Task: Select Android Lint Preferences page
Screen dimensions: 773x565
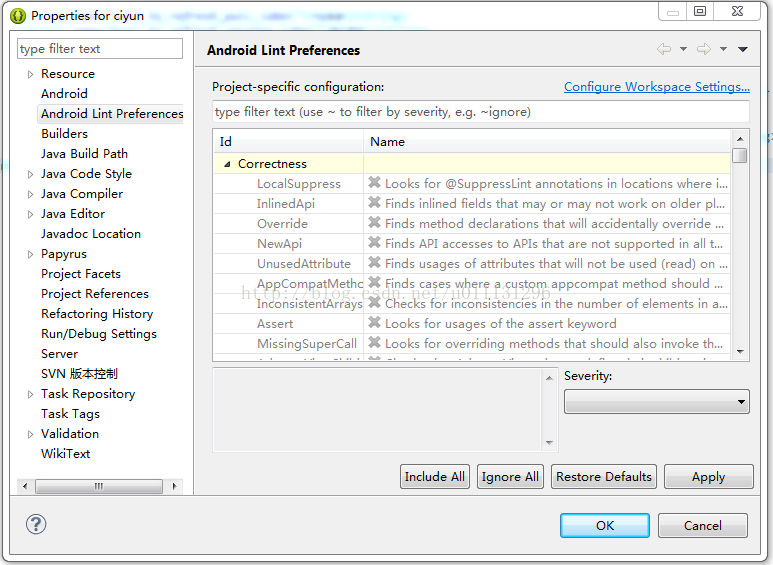Action: tap(112, 114)
